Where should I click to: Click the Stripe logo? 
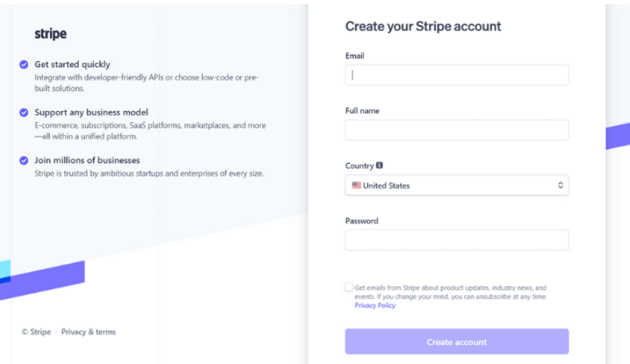click(x=51, y=34)
